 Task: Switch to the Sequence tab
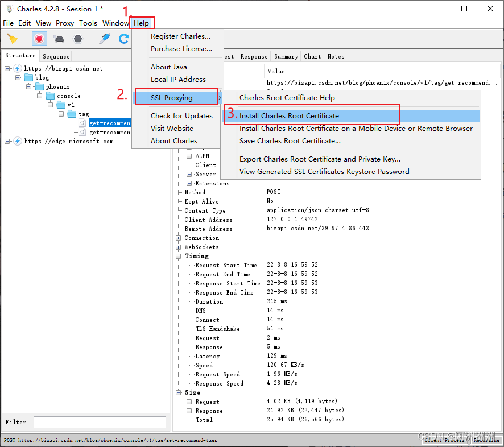click(x=56, y=56)
